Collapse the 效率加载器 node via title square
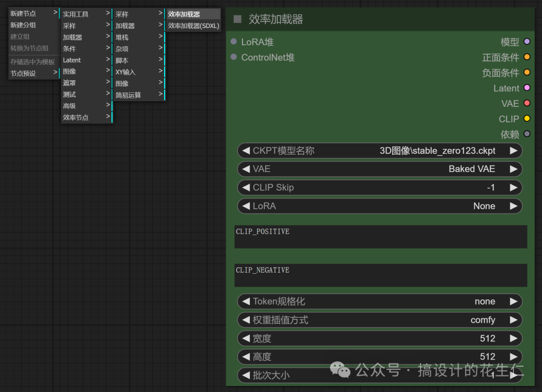The width and height of the screenshot is (542, 392). click(237, 19)
